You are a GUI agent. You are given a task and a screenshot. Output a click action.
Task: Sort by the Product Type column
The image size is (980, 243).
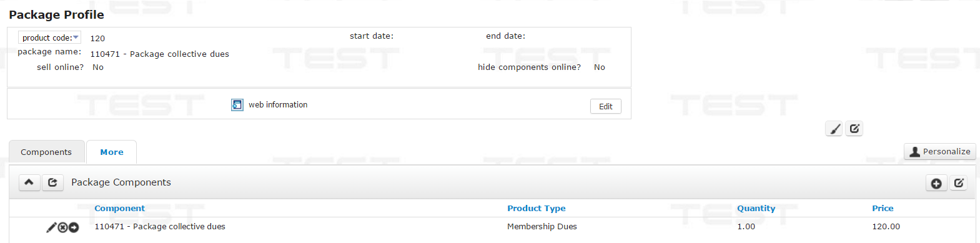(537, 209)
